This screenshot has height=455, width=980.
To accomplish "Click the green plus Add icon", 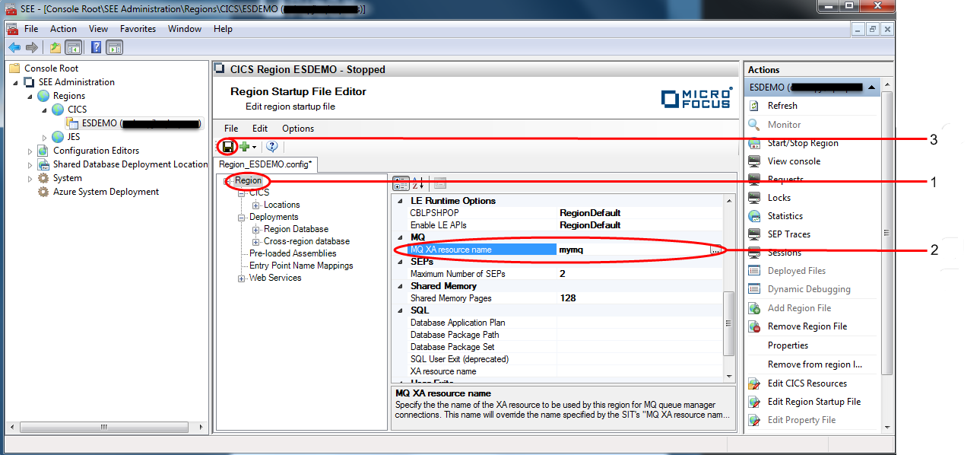I will coord(245,147).
